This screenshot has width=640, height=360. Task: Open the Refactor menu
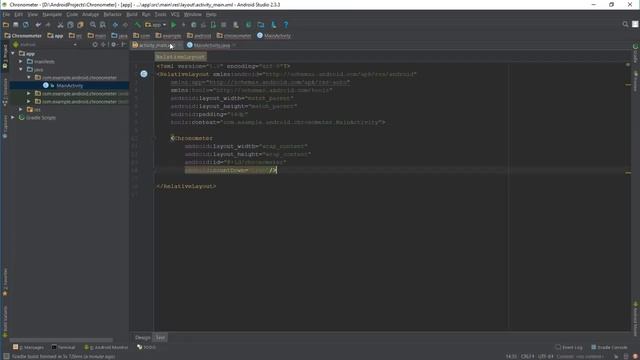tap(112, 14)
